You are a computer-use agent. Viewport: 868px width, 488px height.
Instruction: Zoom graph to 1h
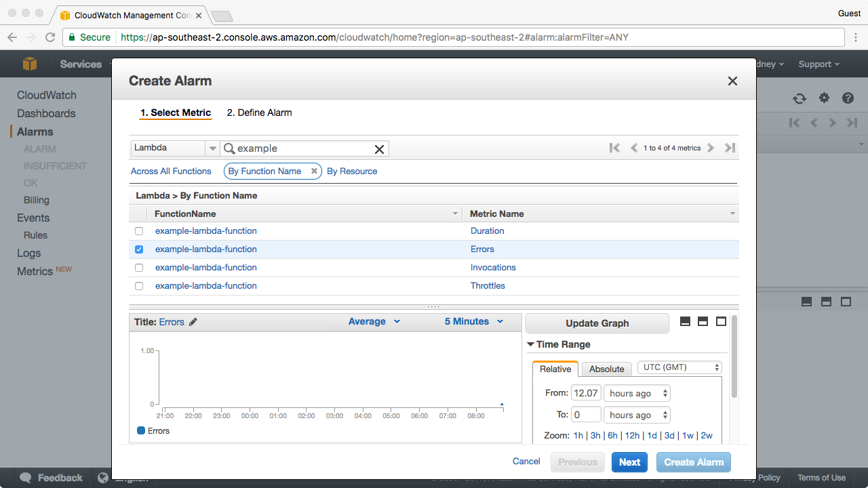[578, 436]
